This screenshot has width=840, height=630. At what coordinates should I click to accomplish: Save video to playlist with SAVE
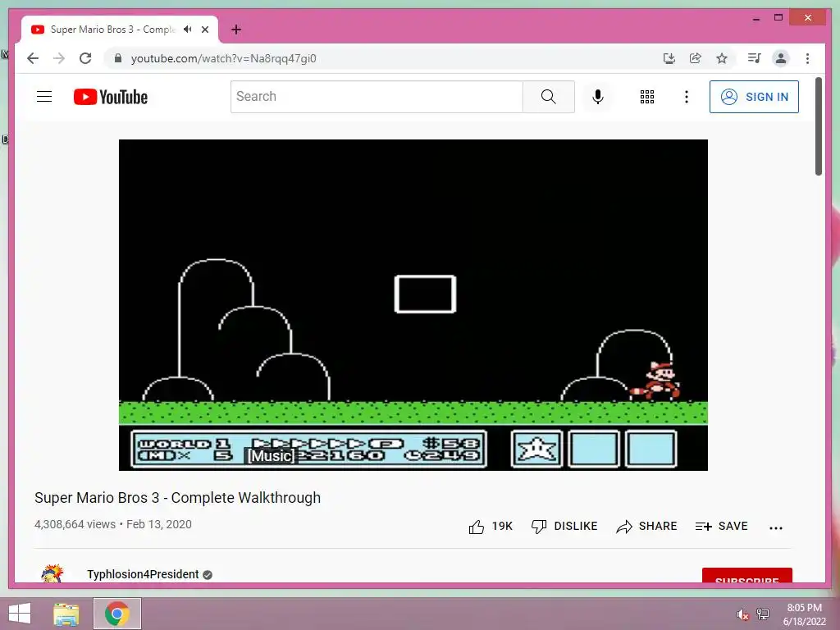click(721, 527)
